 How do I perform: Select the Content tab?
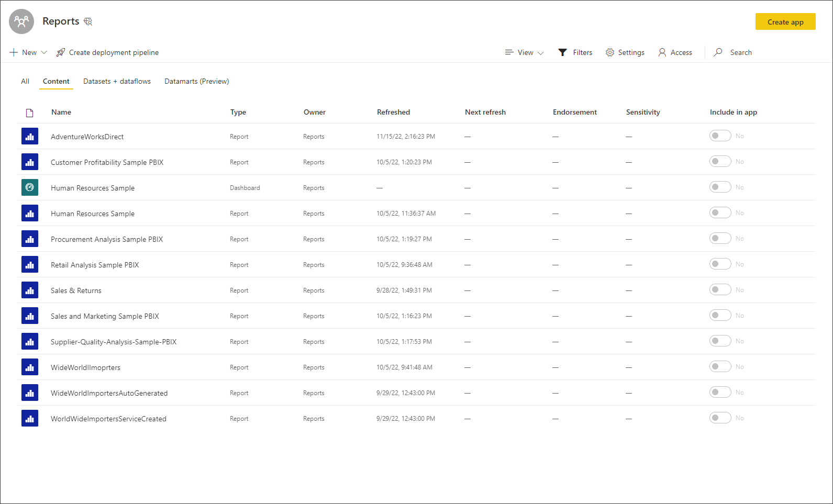(x=56, y=81)
